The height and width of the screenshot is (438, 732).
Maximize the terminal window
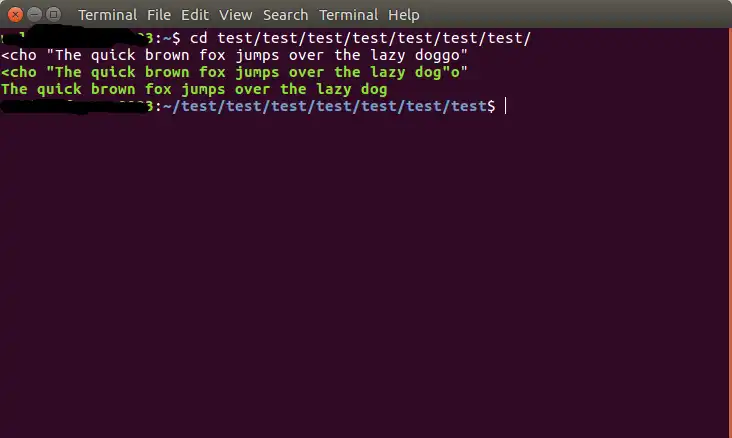click(x=54, y=14)
